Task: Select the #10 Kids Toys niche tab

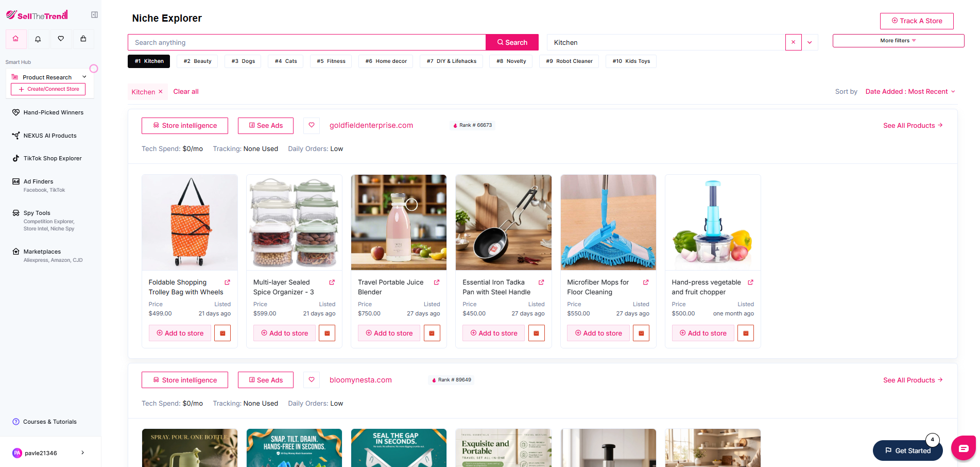Action: click(631, 61)
